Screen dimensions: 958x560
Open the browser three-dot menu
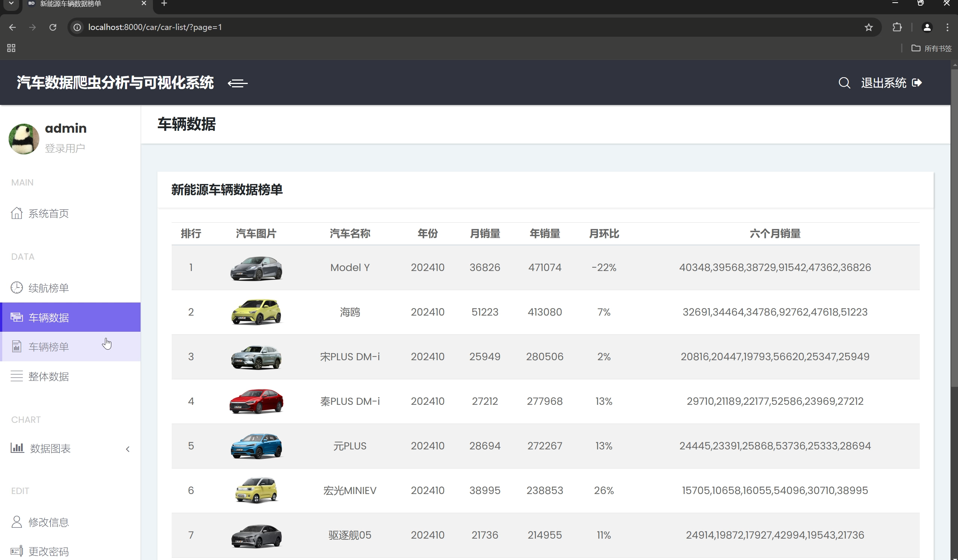(x=947, y=27)
